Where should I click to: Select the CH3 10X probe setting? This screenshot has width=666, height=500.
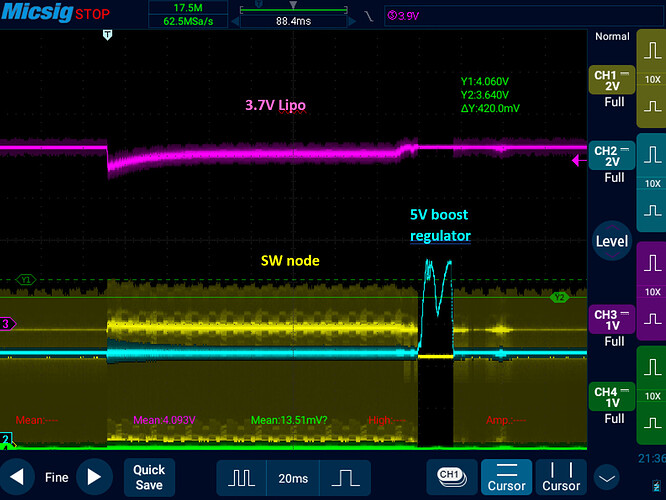click(x=652, y=292)
